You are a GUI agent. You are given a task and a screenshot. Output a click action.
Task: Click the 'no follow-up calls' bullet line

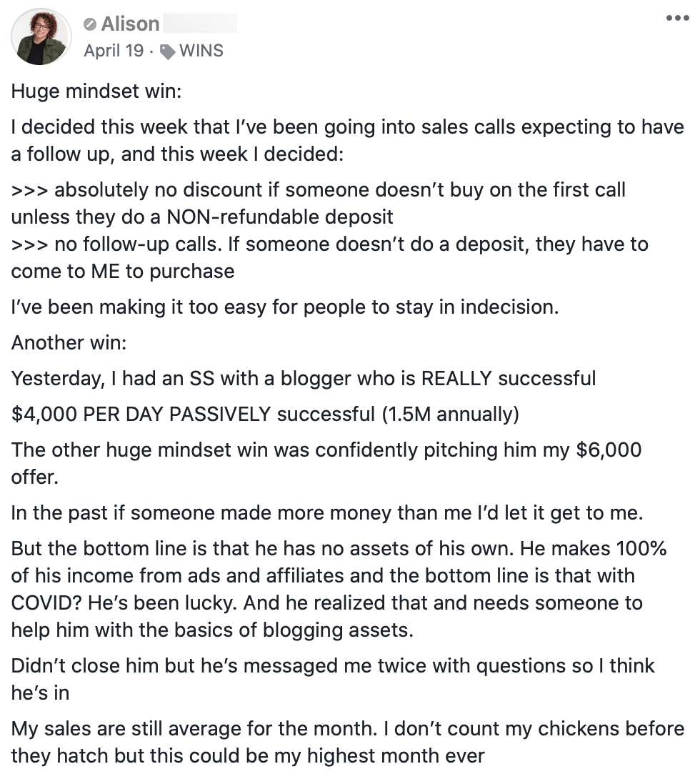329,244
